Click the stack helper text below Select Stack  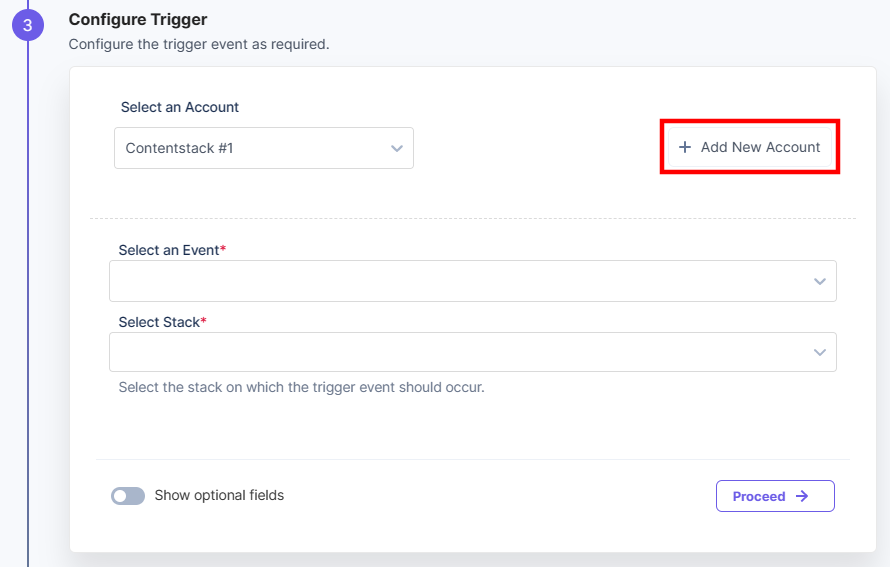(301, 388)
